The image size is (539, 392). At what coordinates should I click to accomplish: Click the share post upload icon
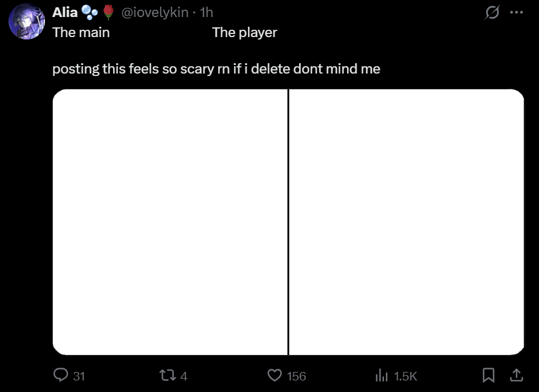[516, 376]
